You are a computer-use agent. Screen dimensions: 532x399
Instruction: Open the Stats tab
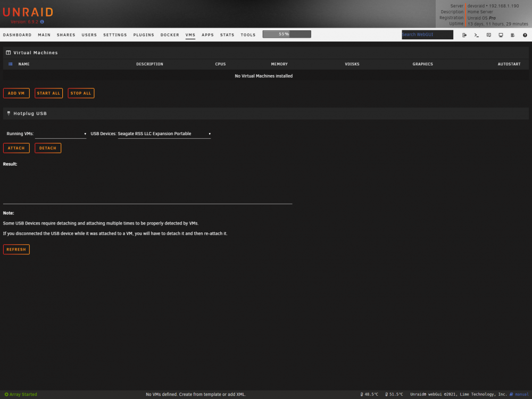227,35
